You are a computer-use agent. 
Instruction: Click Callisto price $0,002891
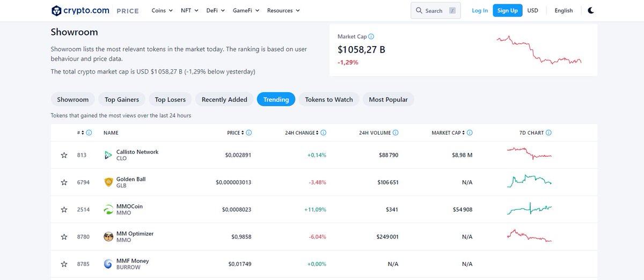point(238,155)
